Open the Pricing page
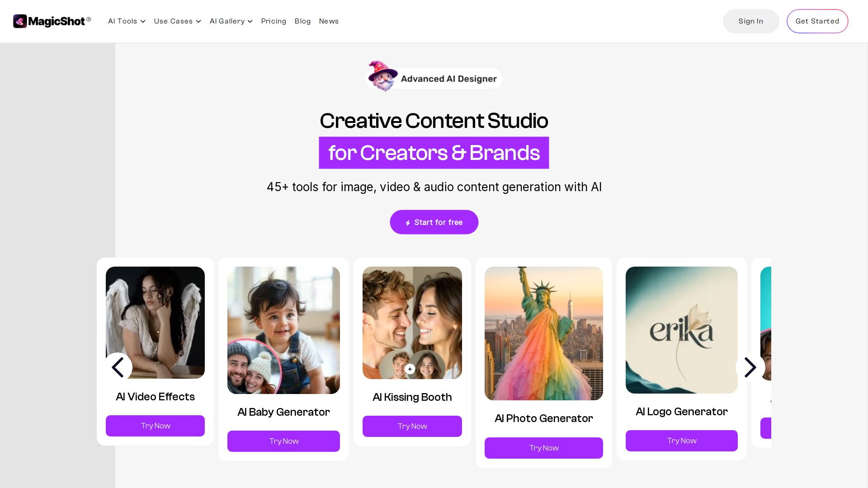 274,21
